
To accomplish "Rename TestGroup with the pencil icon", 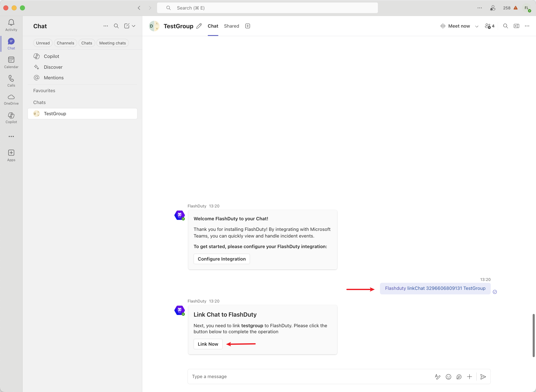I will tap(199, 26).
